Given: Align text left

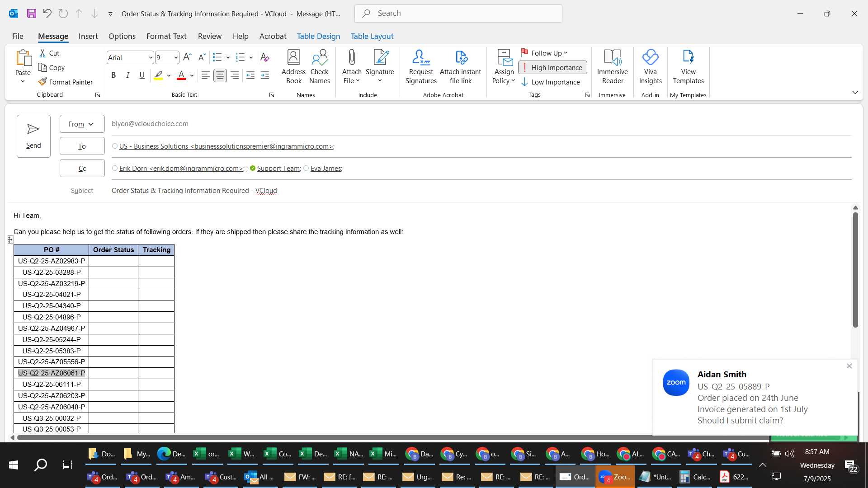Looking at the screenshot, I should 205,75.
